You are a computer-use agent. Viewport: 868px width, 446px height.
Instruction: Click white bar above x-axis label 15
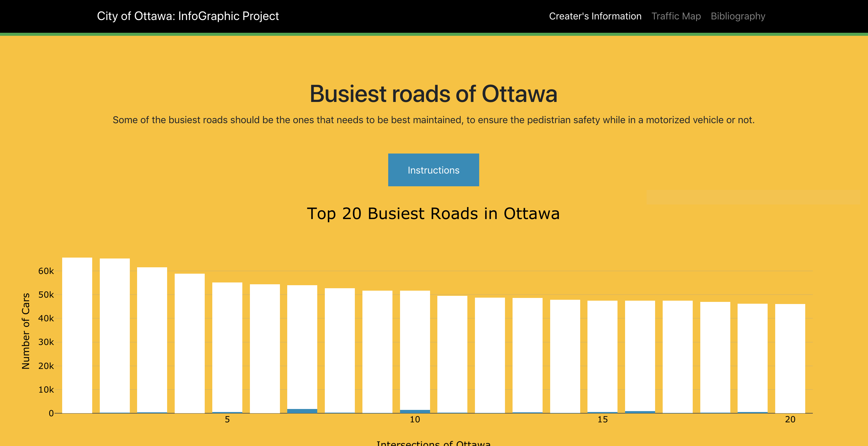pos(603,356)
